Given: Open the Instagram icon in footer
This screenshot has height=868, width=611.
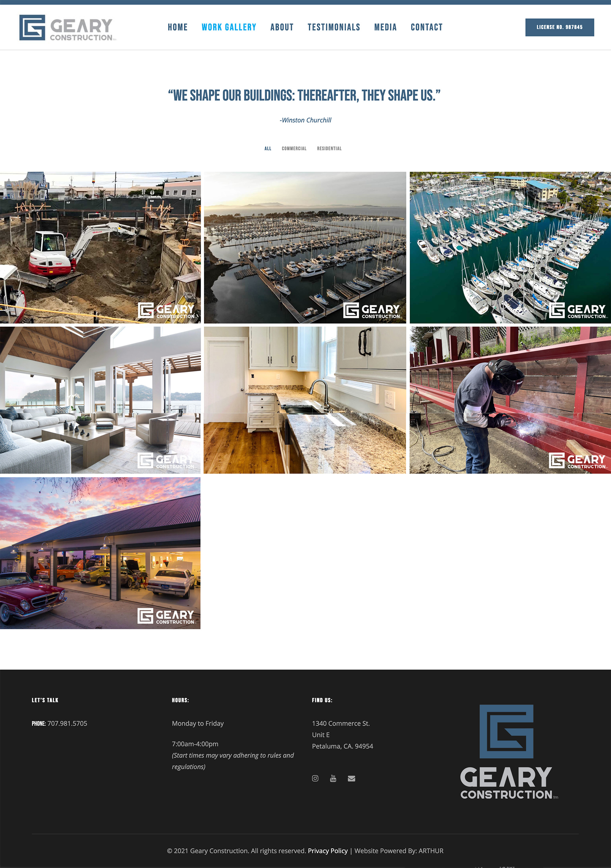Looking at the screenshot, I should pyautogui.click(x=315, y=778).
